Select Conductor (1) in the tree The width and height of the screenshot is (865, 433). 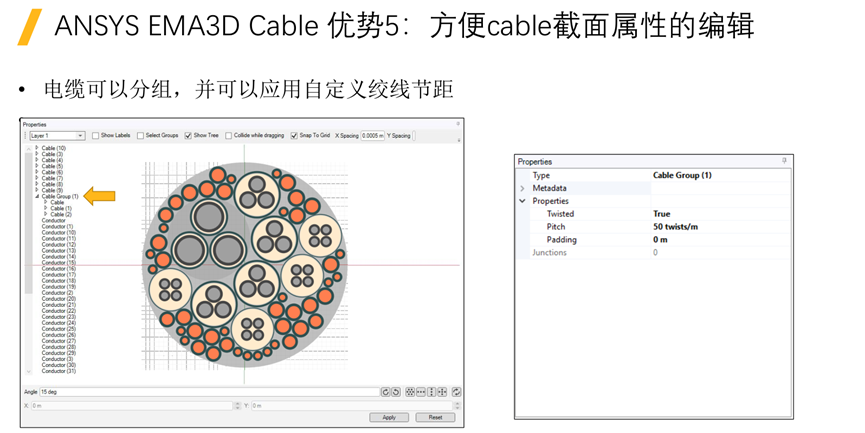click(57, 226)
